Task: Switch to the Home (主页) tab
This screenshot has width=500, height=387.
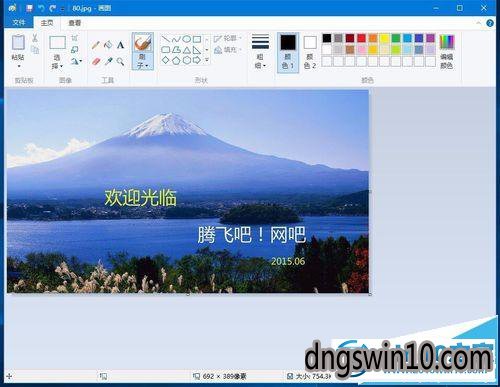Action: point(47,23)
